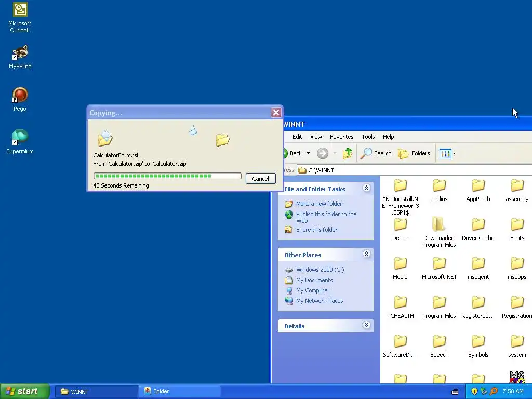The height and width of the screenshot is (399, 532).
Task: Open My Computer link in Other Places
Action: [x=312, y=290]
